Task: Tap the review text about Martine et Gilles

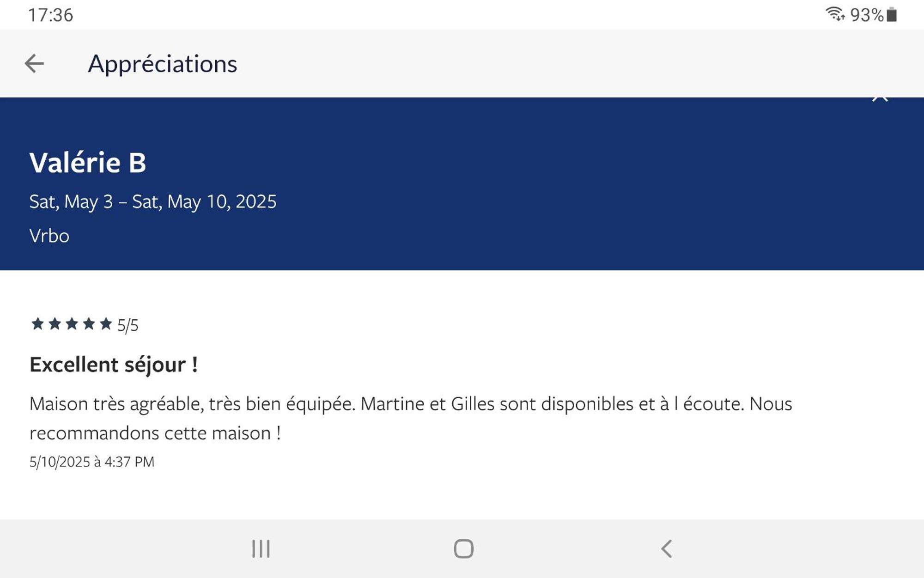Action: (411, 418)
